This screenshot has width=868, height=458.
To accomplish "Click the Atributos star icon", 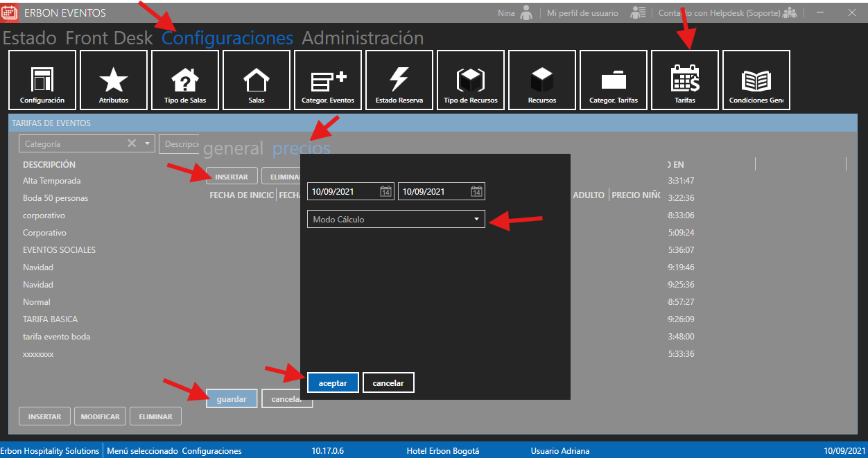I will (x=114, y=80).
